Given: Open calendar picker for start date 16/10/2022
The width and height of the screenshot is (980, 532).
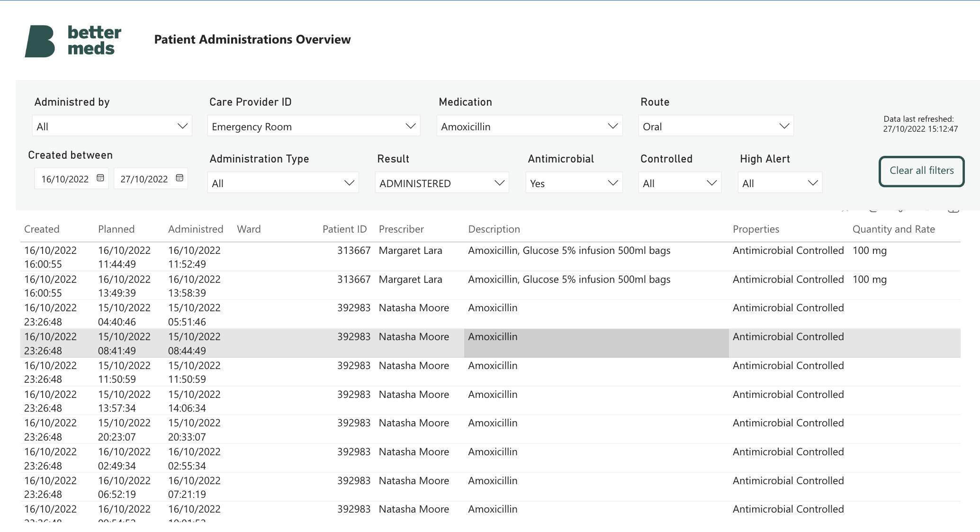Looking at the screenshot, I should click(x=100, y=178).
